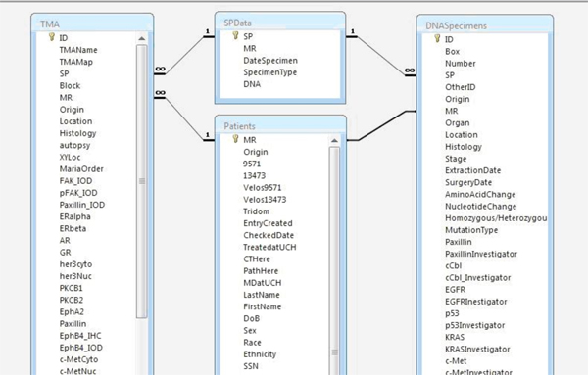Image resolution: width=588 pixels, height=375 pixels.
Task: Click the TMA table vertical scrollbar thumb
Action: (142, 181)
